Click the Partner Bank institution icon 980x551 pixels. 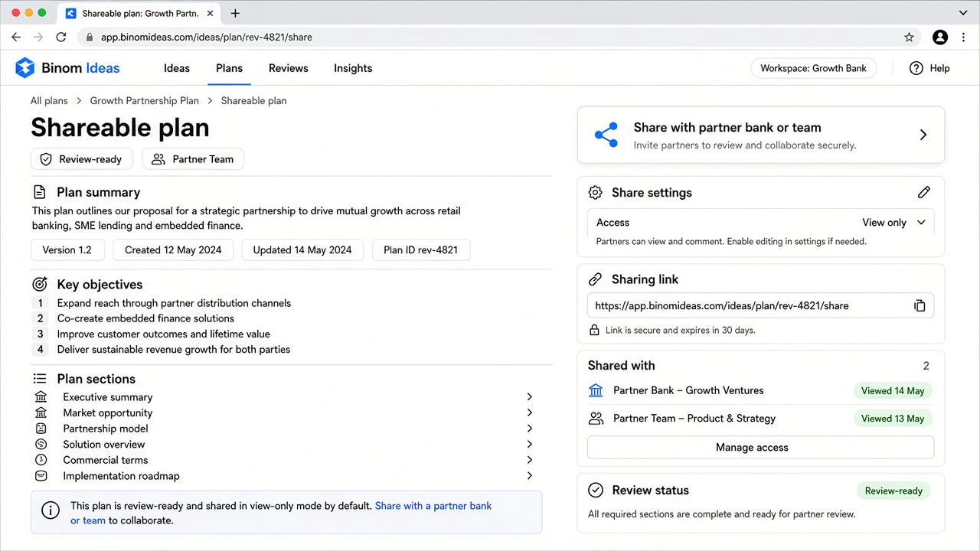(x=596, y=390)
